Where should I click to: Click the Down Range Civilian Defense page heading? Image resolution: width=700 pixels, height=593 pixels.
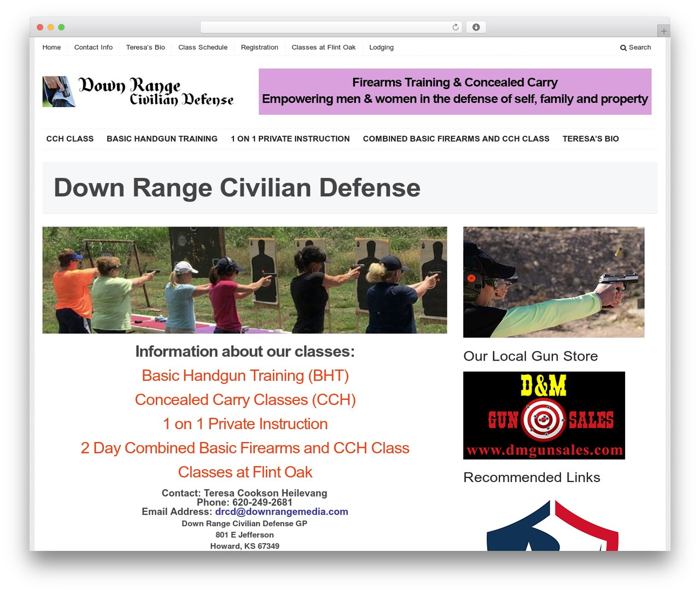point(237,188)
